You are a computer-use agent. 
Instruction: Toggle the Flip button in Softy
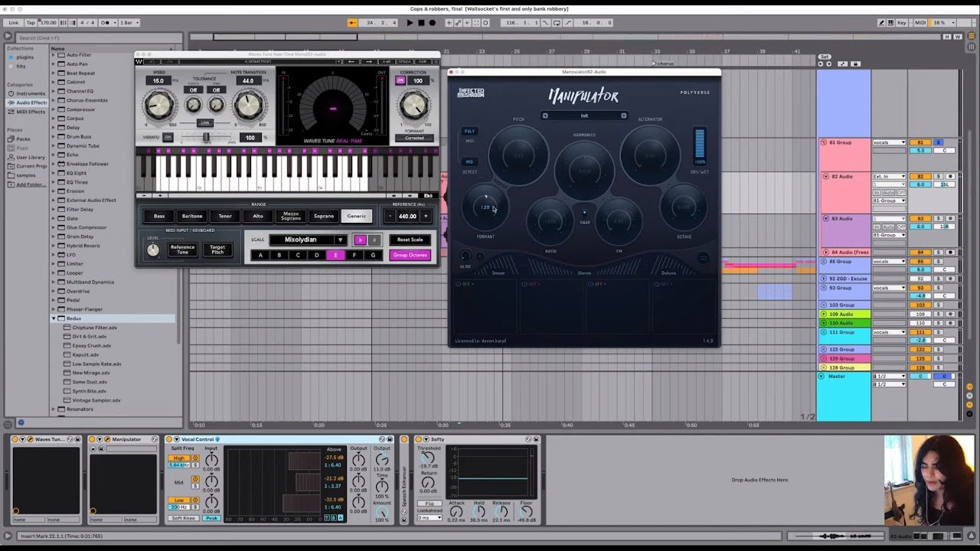[x=430, y=504]
